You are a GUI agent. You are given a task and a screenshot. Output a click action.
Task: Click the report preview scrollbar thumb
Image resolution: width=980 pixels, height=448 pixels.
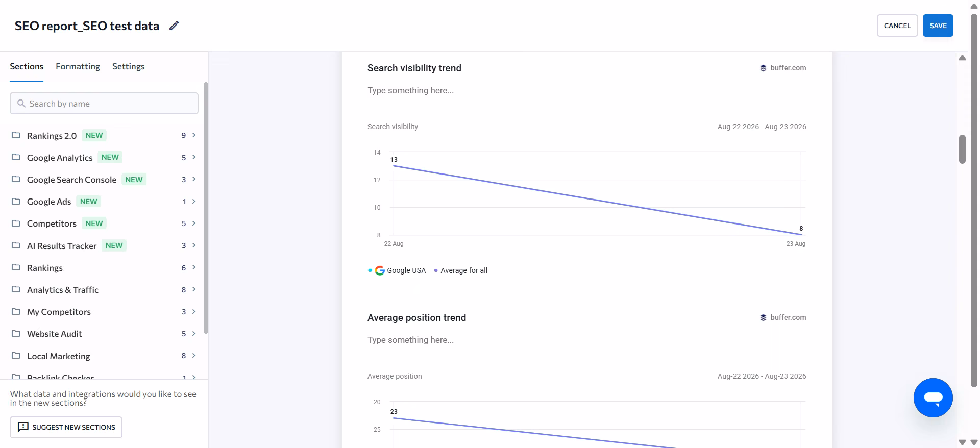pyautogui.click(x=962, y=149)
